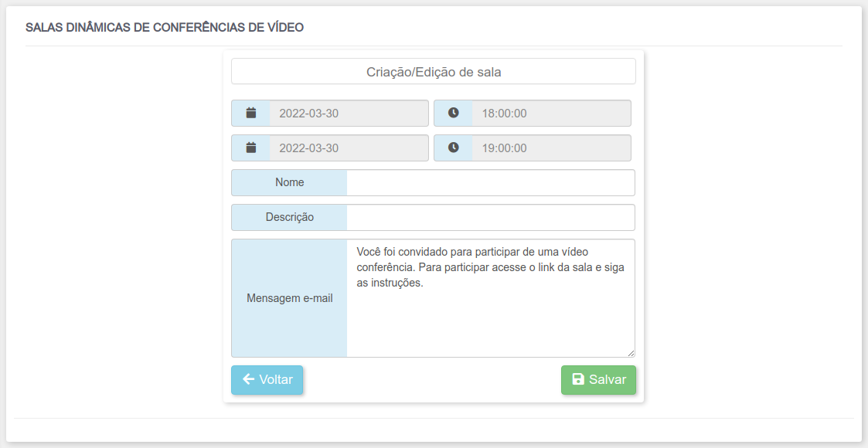This screenshot has height=448, width=868.
Task: Click the Descrição label
Action: coord(290,217)
